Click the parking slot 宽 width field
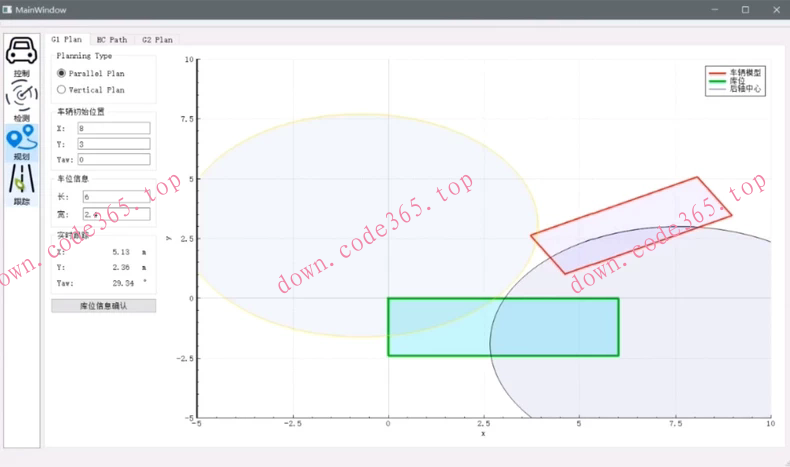790x467 pixels. (x=116, y=215)
